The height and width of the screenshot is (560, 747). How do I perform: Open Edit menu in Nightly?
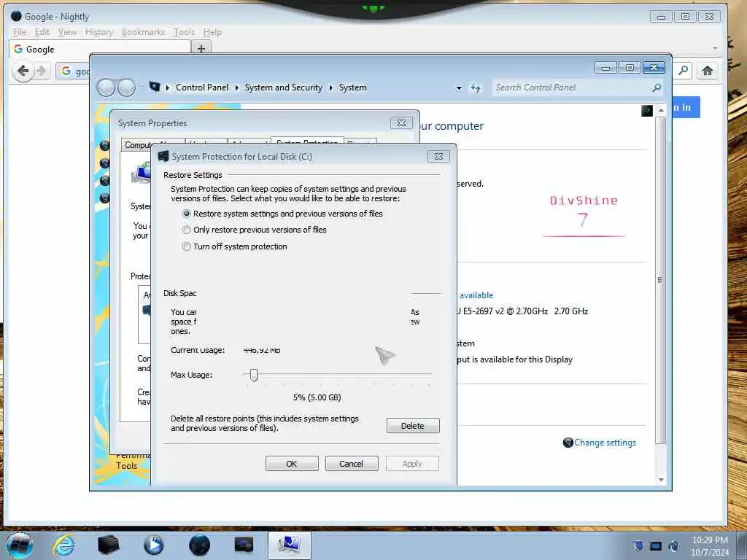point(42,32)
